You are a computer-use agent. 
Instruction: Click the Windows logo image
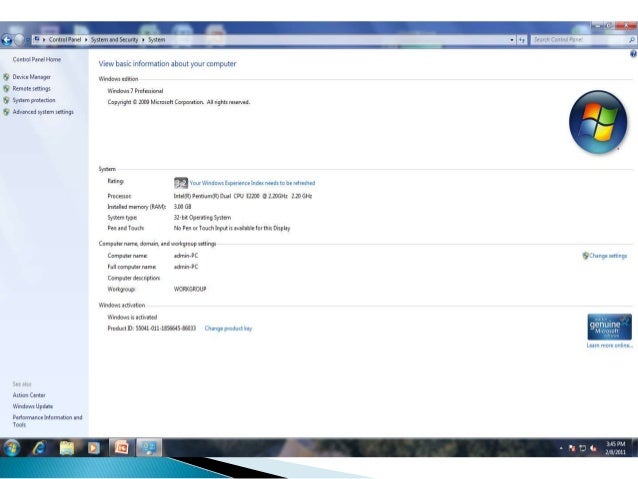598,122
